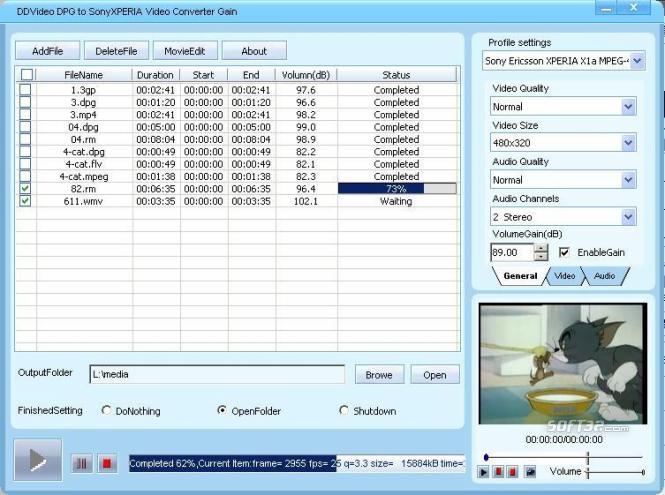Click the Tom and Jerry preview image

pos(563,363)
